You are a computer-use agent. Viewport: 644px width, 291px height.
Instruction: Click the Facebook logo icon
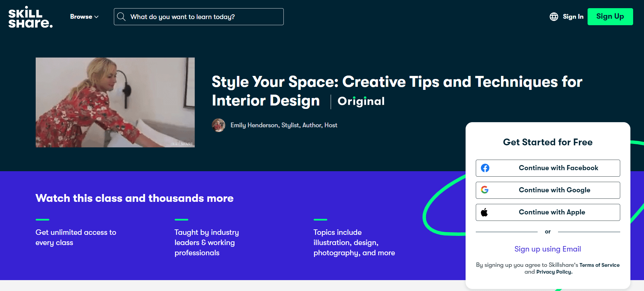(x=485, y=168)
